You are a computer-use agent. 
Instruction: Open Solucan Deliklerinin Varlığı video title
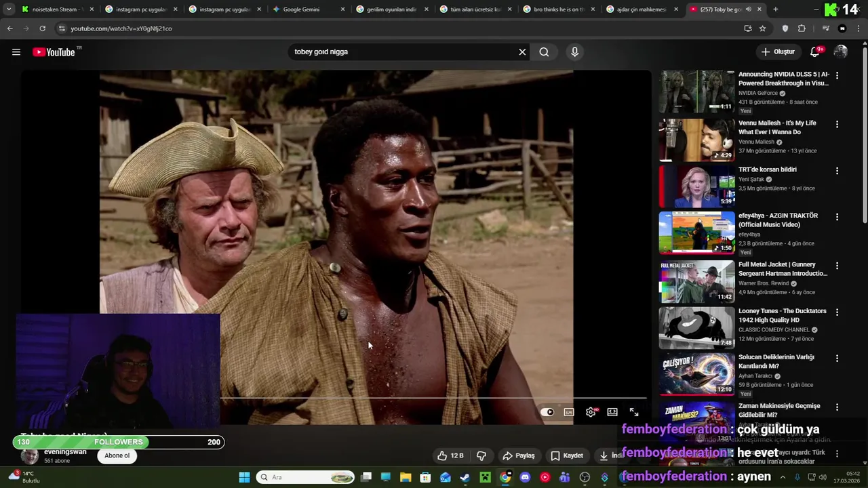click(x=776, y=361)
